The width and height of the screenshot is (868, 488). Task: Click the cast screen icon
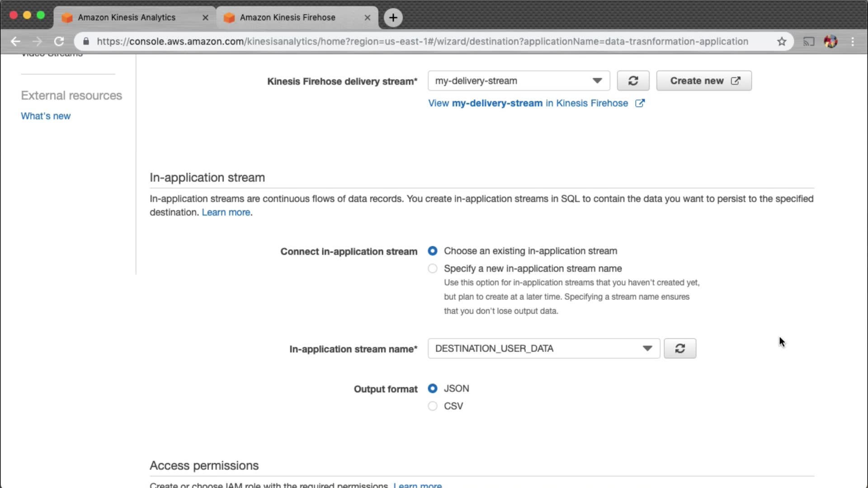(x=808, y=42)
